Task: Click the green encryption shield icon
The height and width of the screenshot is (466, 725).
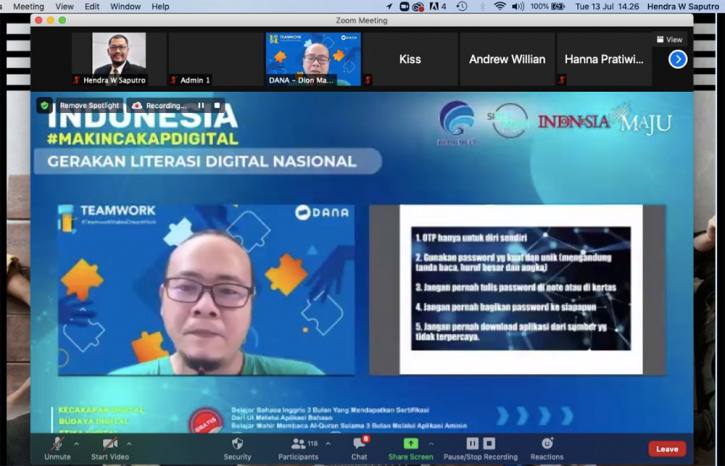Action: pos(45,105)
